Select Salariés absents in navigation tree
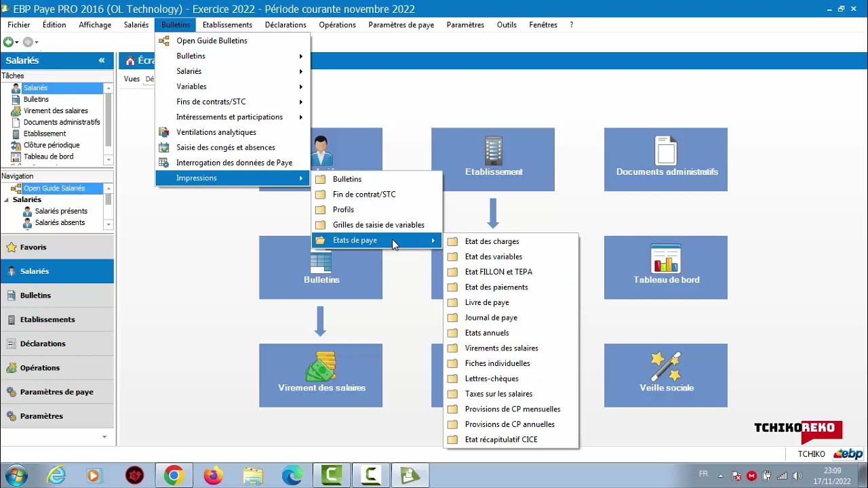868x488 pixels. [60, 223]
